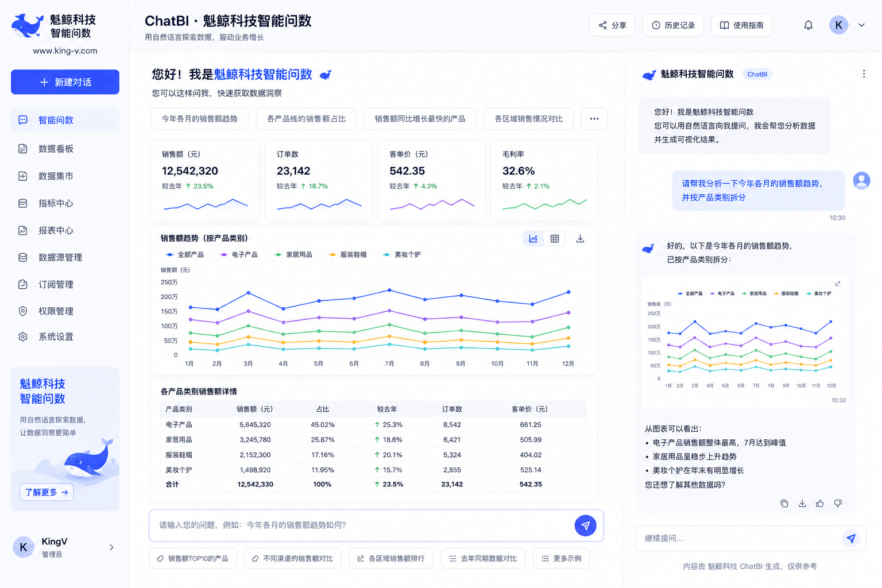This screenshot has height=588, width=882.
Task: Click the whale logo in sidebar
Action: (x=27, y=26)
